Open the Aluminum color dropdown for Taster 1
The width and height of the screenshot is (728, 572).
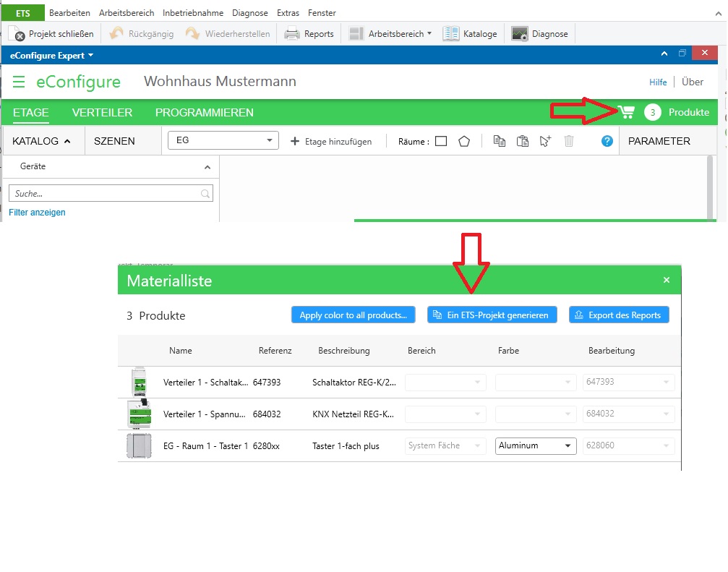pos(536,445)
